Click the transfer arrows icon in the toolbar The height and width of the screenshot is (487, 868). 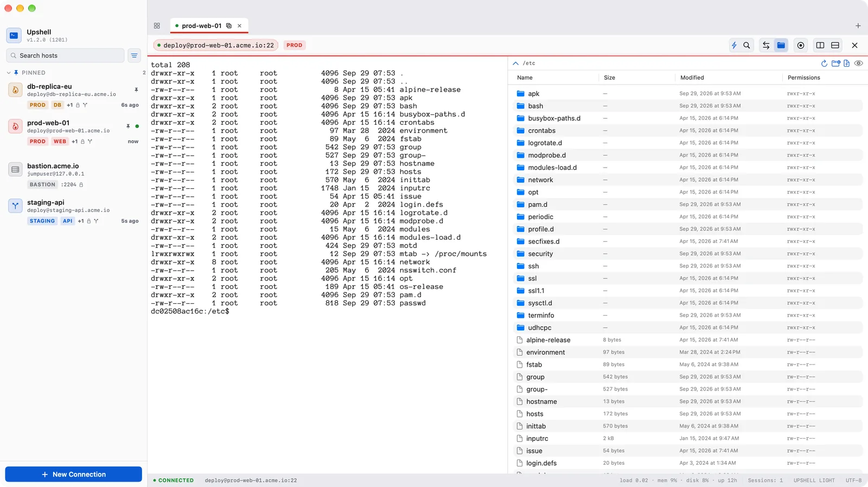[x=766, y=46]
